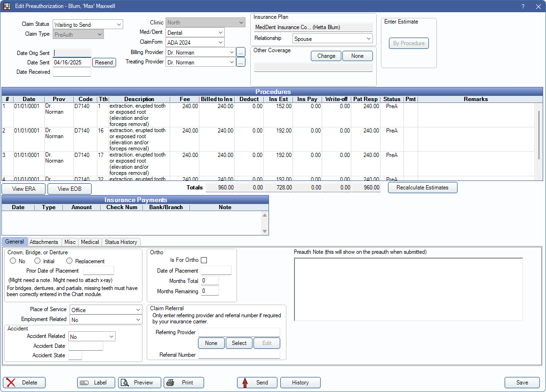Screen dimensions: 546x392
Task: Check the Is For Ortho checkbox
Action: coord(204,260)
